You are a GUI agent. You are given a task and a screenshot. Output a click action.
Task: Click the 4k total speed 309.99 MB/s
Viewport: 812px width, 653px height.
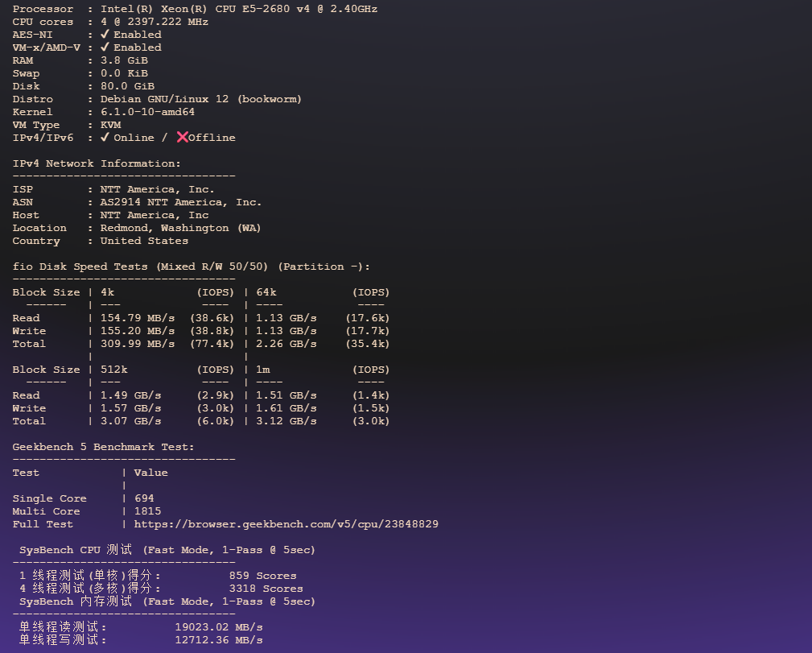137,344
